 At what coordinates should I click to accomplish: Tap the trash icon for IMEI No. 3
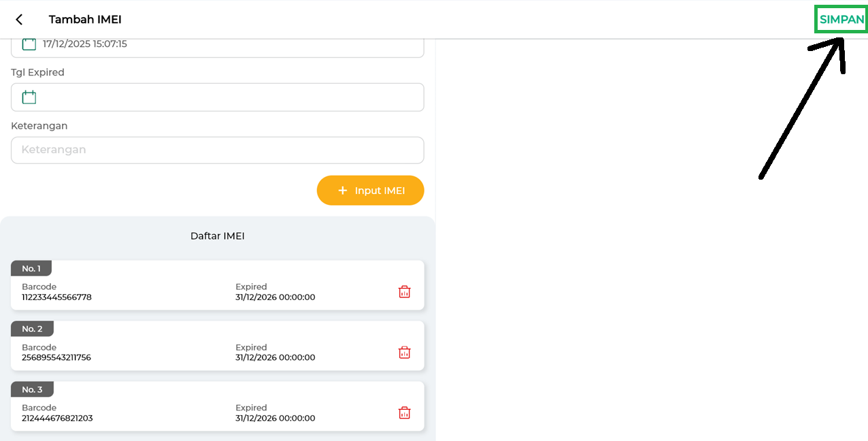404,413
